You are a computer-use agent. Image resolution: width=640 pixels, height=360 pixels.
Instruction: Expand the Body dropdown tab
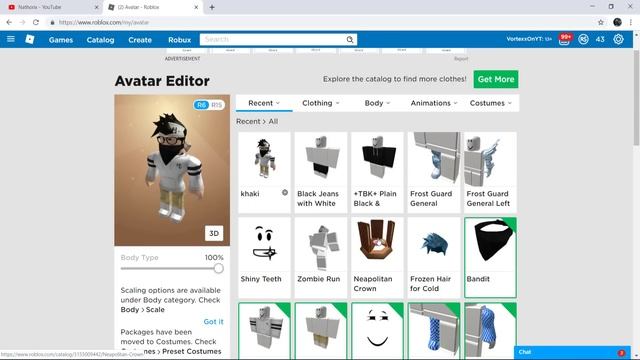pos(377,103)
